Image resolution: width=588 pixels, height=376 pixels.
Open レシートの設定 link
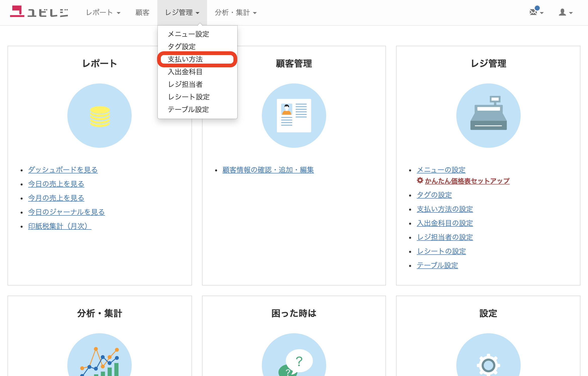[441, 251]
